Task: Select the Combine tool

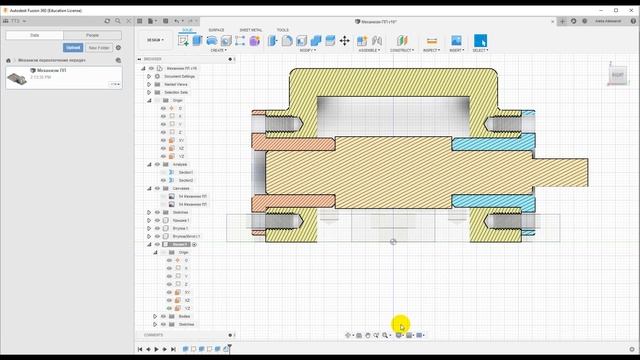Action: tap(316, 40)
